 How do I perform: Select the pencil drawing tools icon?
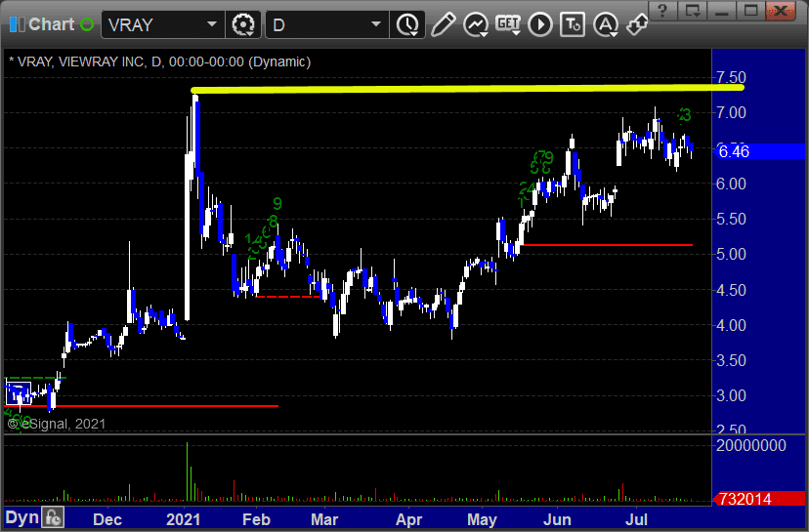click(444, 24)
